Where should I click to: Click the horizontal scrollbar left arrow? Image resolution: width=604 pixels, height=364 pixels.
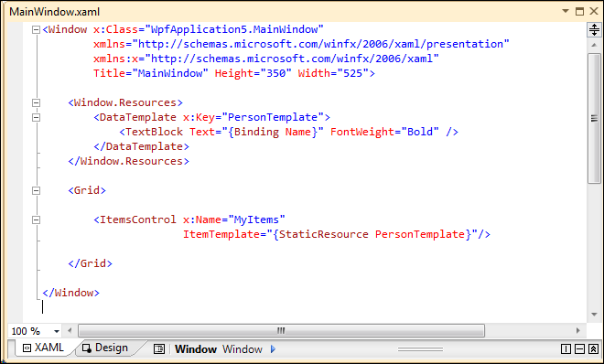[x=70, y=330]
